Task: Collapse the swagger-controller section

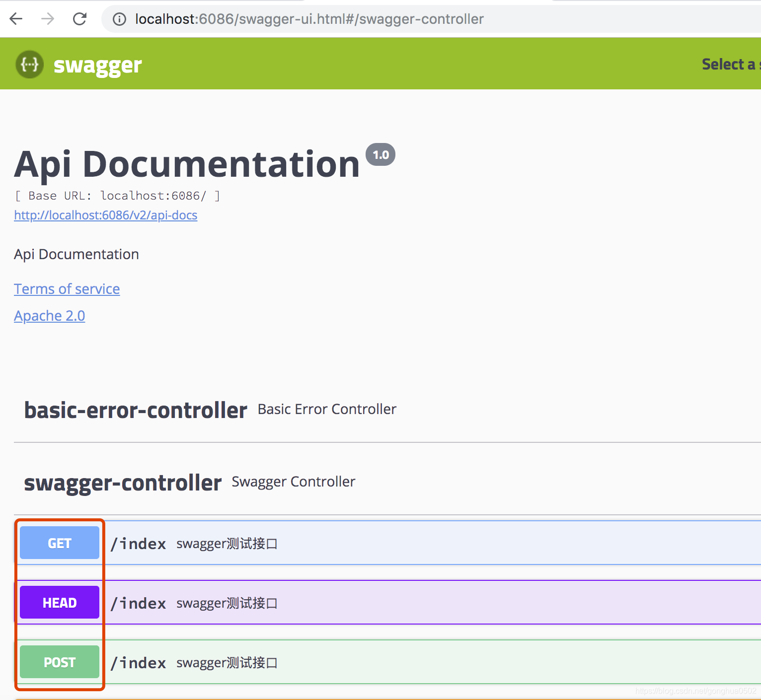Action: click(122, 482)
